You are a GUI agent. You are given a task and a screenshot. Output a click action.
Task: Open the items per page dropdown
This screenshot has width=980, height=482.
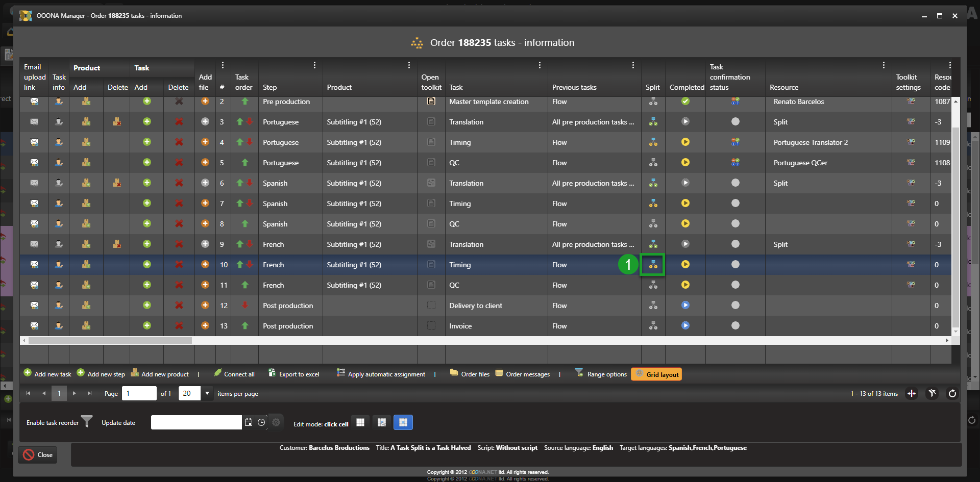(x=207, y=393)
